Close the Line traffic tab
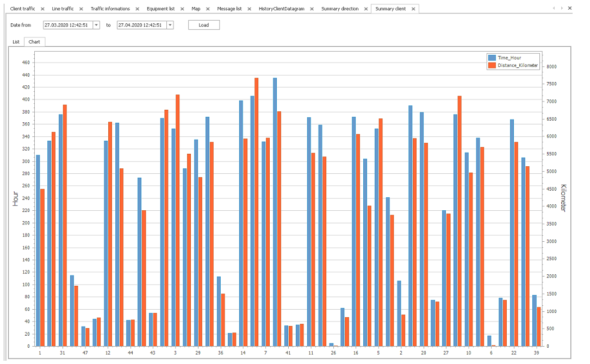The image size is (590, 364). click(x=81, y=9)
